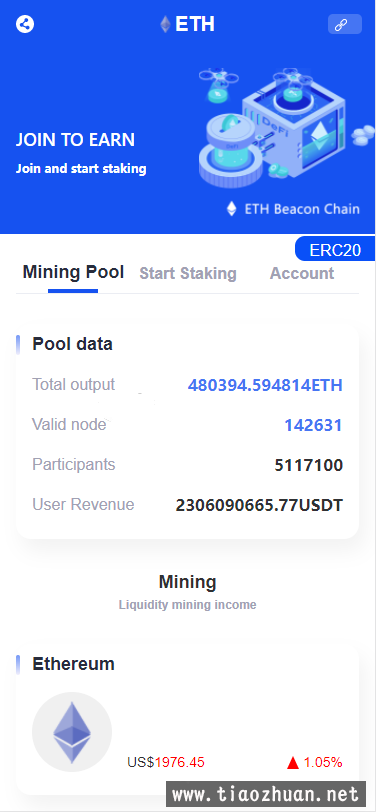Select the Mining Pool tab
Image resolution: width=376 pixels, height=812 pixels.
[73, 272]
